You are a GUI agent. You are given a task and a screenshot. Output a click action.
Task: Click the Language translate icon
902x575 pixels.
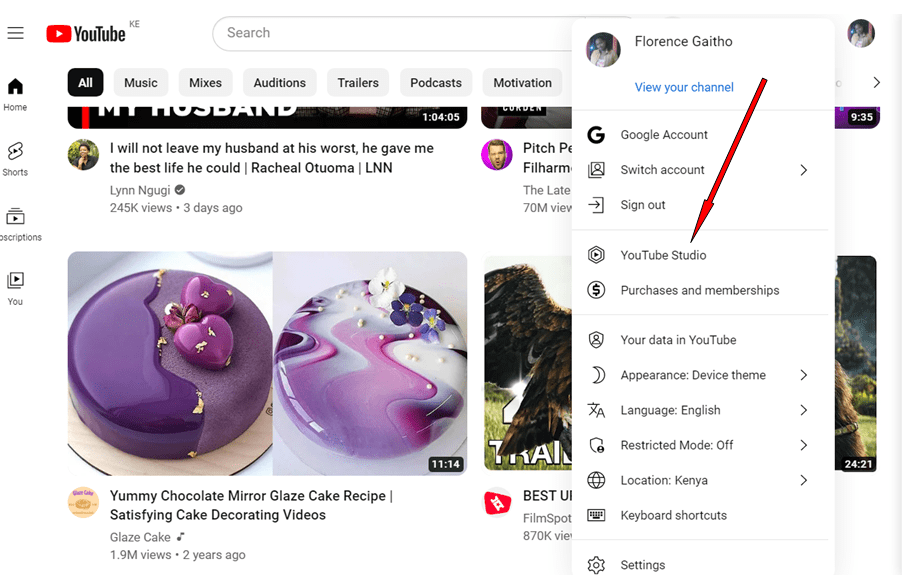point(596,410)
